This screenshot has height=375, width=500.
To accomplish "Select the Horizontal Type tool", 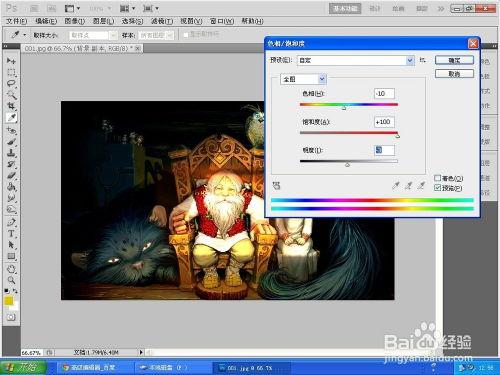I will [x=11, y=233].
